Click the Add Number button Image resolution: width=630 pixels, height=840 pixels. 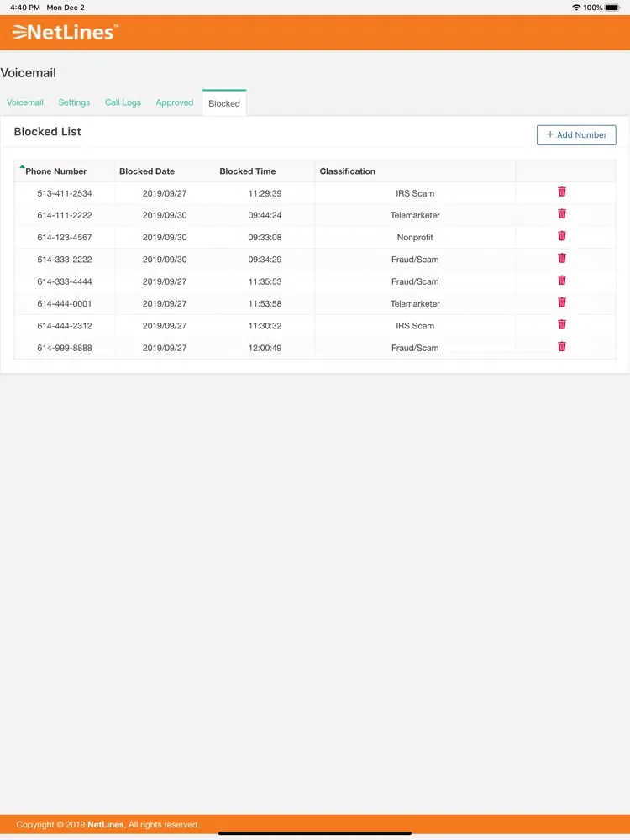pos(576,135)
